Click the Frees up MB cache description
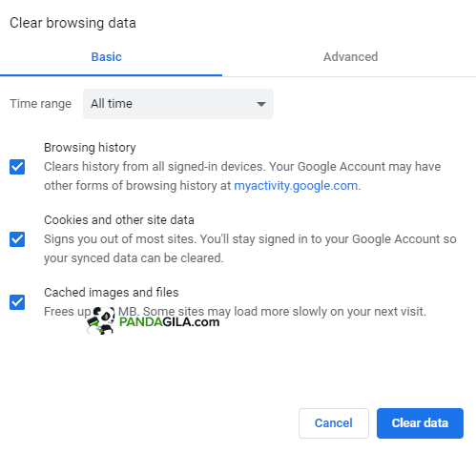Screen dimensions: 476x452 point(235,312)
